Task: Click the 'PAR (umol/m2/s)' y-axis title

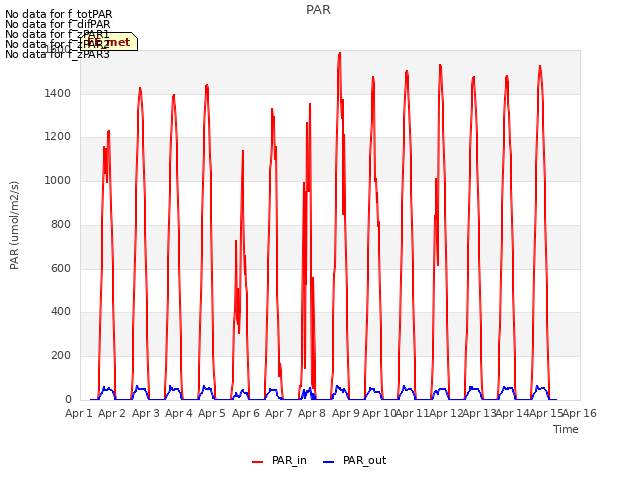Action: (14, 225)
